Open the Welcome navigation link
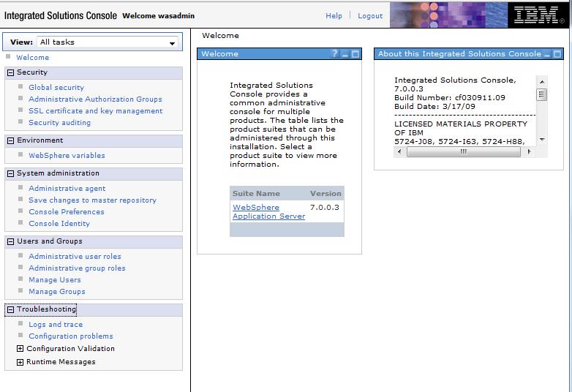The image size is (572, 392). point(32,57)
